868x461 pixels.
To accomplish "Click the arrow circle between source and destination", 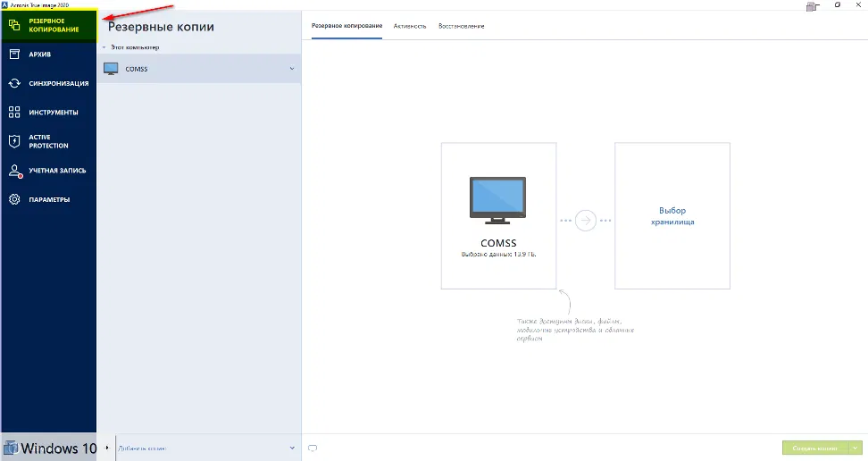I will click(x=585, y=221).
